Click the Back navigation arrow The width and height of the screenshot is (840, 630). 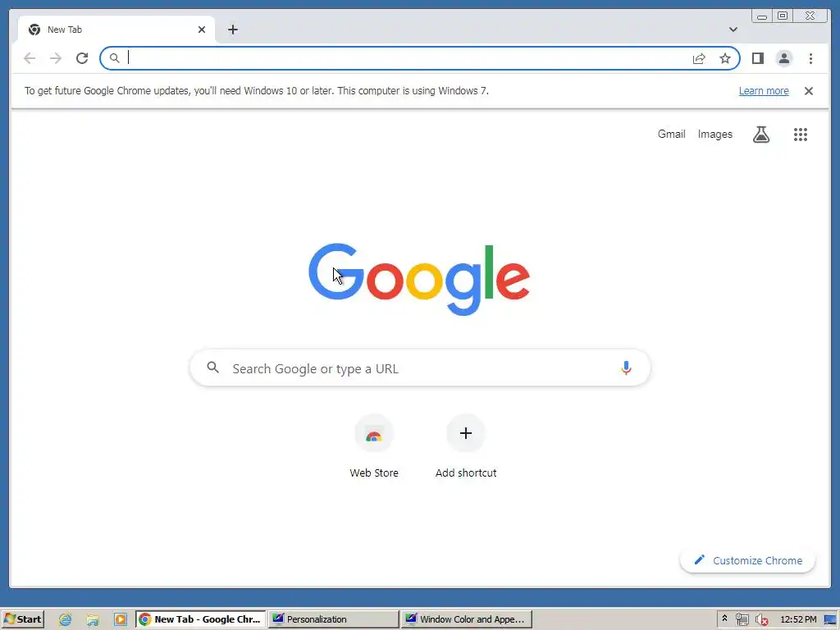pyautogui.click(x=30, y=58)
